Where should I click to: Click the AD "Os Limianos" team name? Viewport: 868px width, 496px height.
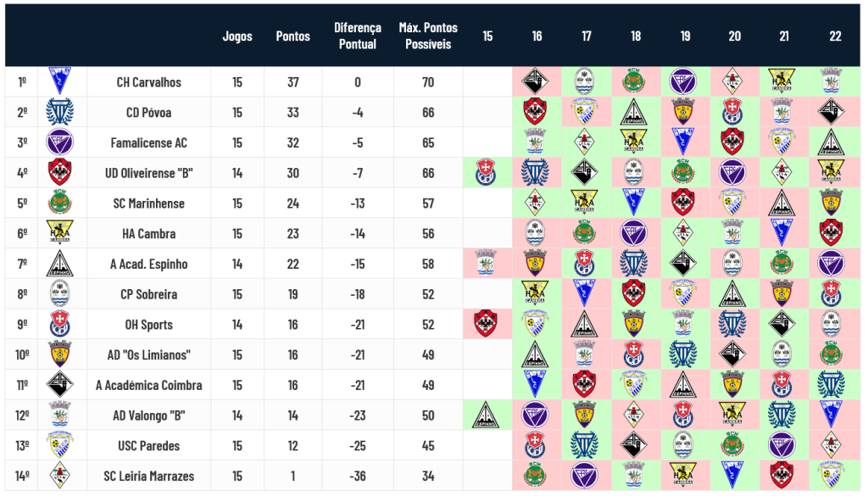click(149, 355)
